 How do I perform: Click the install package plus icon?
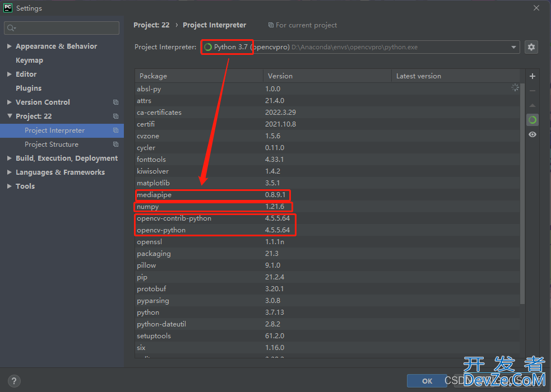(x=533, y=76)
